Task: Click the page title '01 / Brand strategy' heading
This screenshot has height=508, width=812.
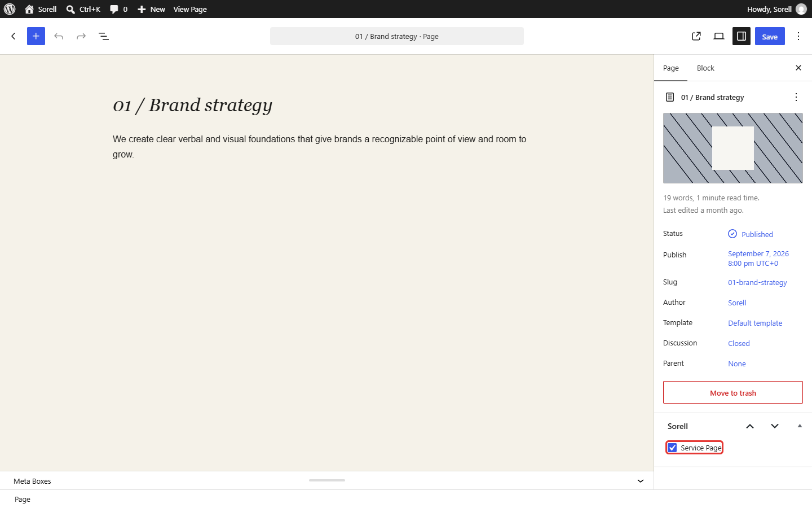Action: 193,105
